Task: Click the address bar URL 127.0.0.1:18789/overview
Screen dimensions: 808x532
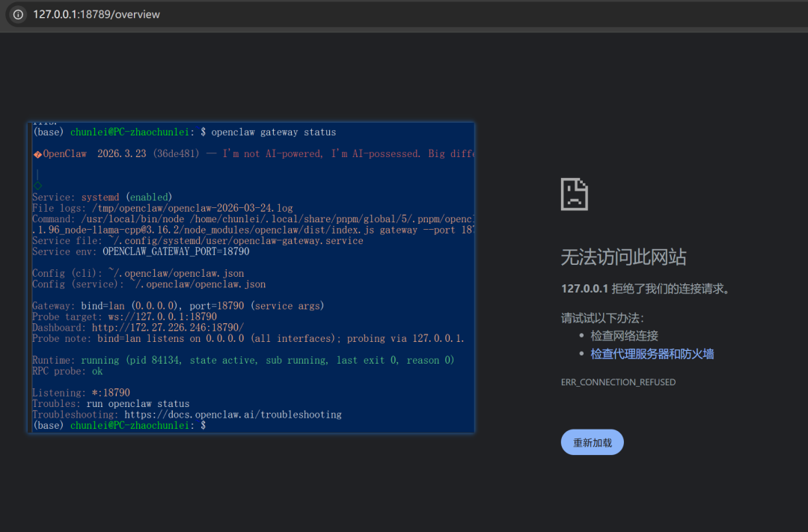Action: coord(97,14)
